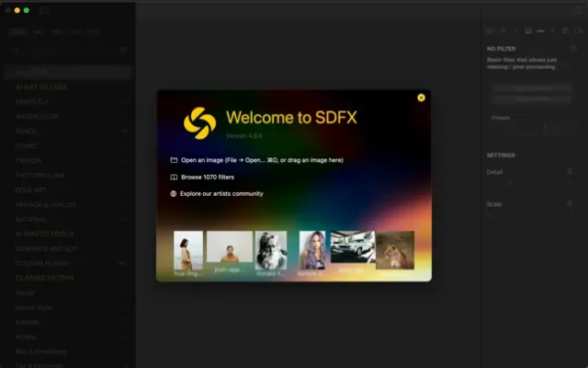The height and width of the screenshot is (368, 588).
Task: Toggle the lock icon next to Detail
Action: [x=570, y=172]
